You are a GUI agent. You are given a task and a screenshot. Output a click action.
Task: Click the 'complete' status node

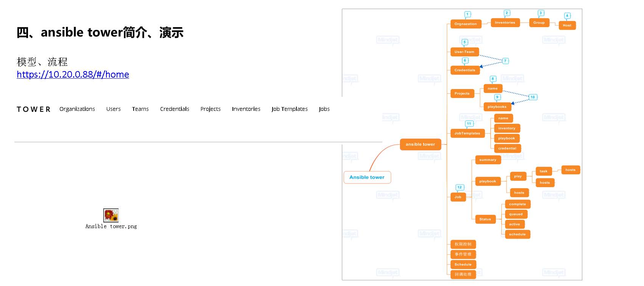tap(518, 204)
